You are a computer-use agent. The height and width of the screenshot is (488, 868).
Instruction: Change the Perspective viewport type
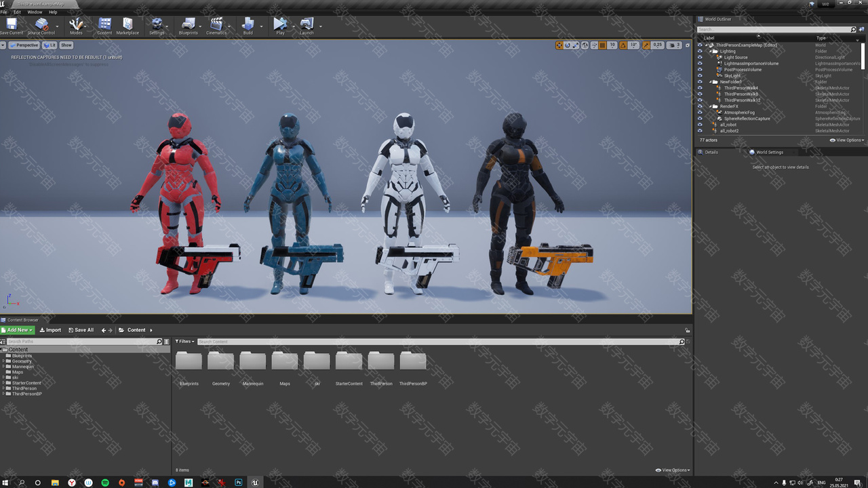coord(24,45)
